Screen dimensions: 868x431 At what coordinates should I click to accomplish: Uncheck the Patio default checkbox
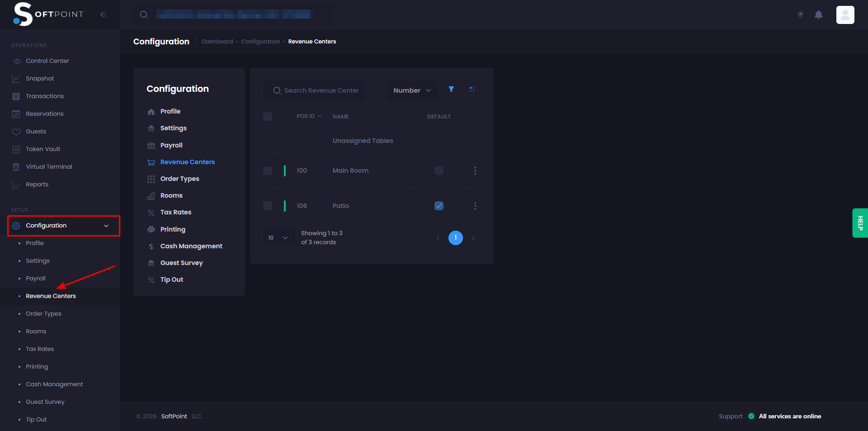click(x=439, y=206)
